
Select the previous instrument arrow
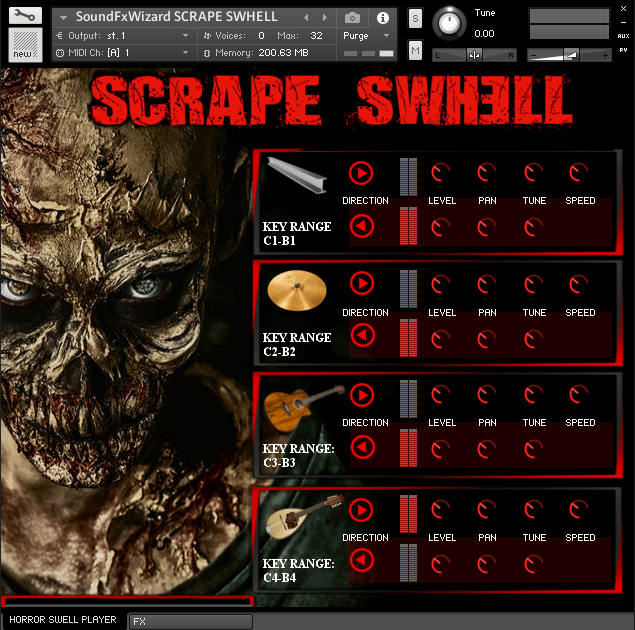click(x=306, y=17)
